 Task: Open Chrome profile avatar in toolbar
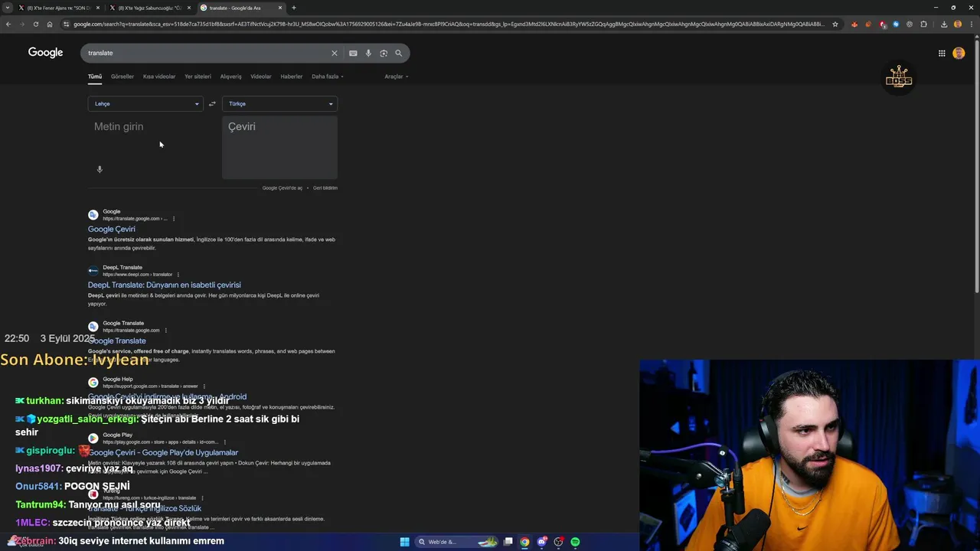click(958, 24)
